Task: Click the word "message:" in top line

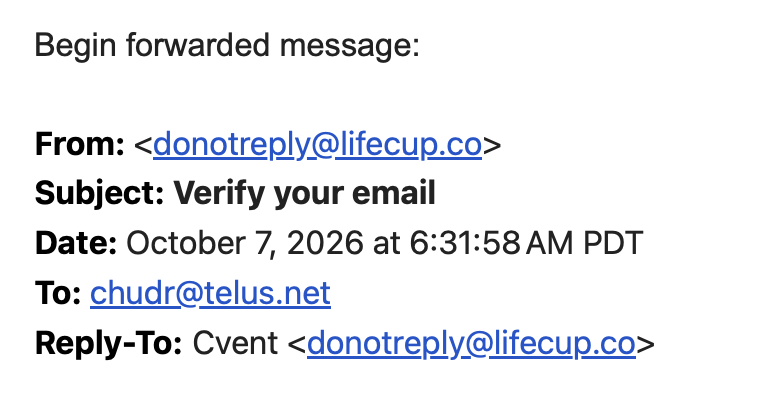Action: [350, 45]
